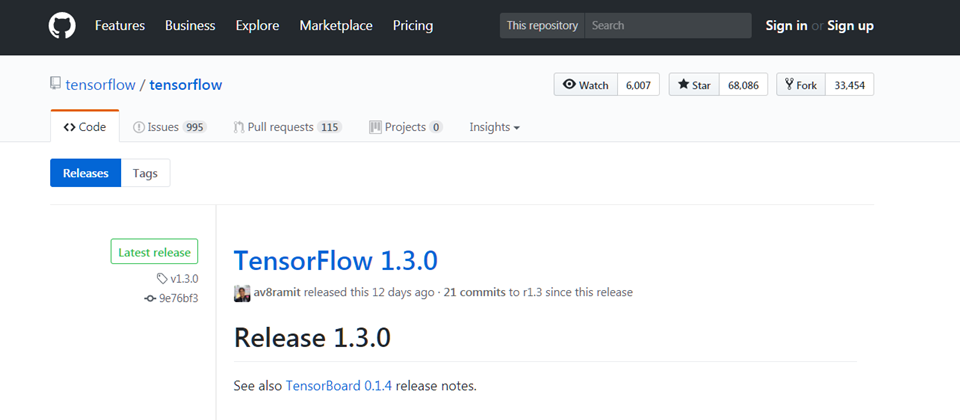
Task: Go to Explore in the header
Action: [257, 26]
